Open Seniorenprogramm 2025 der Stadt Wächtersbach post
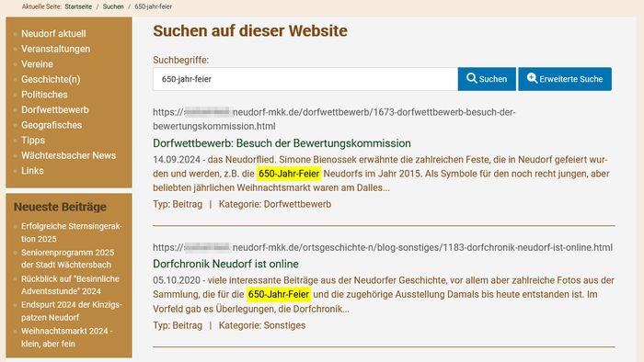 point(68,259)
